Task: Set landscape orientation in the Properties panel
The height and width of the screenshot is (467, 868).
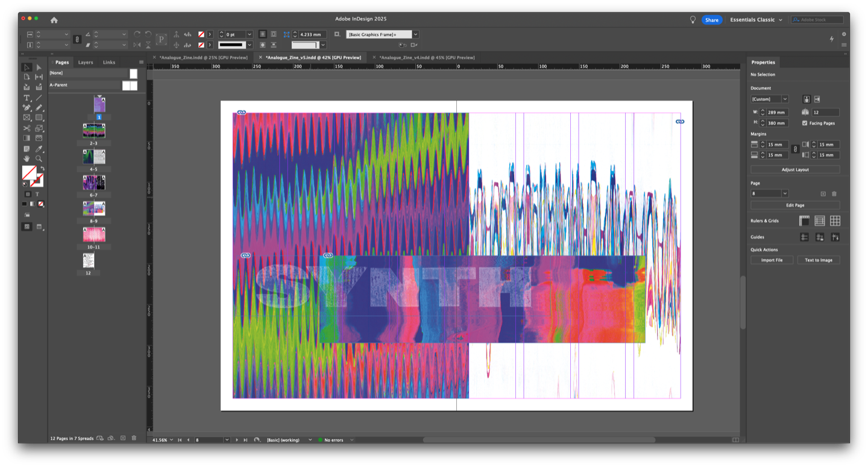Action: (817, 99)
